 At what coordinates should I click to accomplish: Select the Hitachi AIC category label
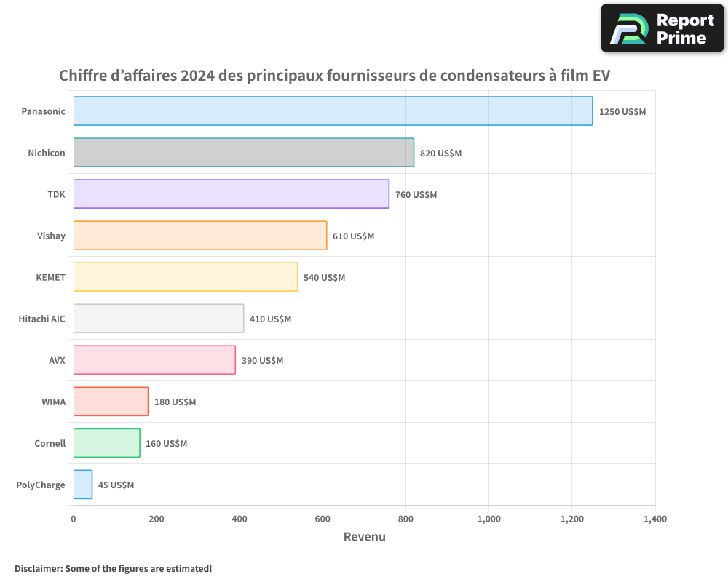click(41, 319)
